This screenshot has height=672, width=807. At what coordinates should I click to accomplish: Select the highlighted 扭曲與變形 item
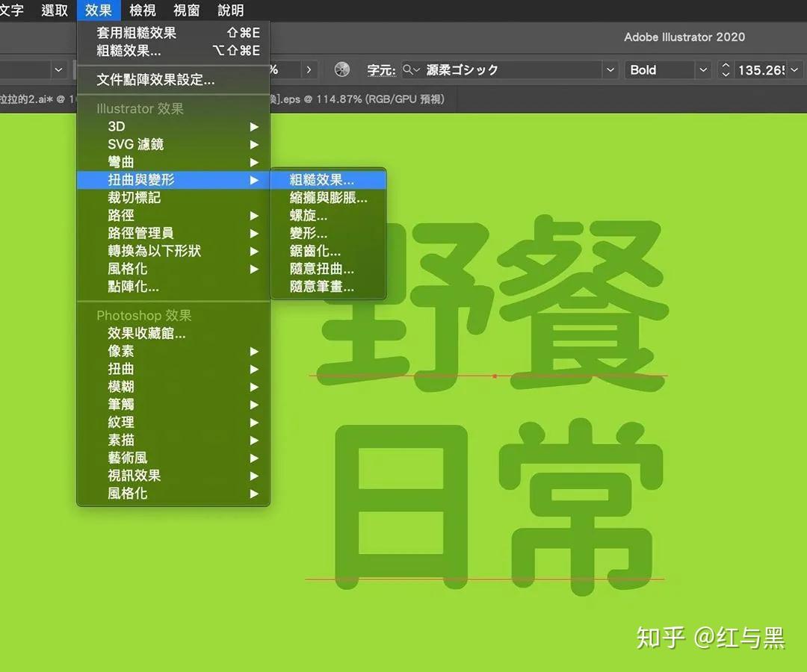(173, 180)
